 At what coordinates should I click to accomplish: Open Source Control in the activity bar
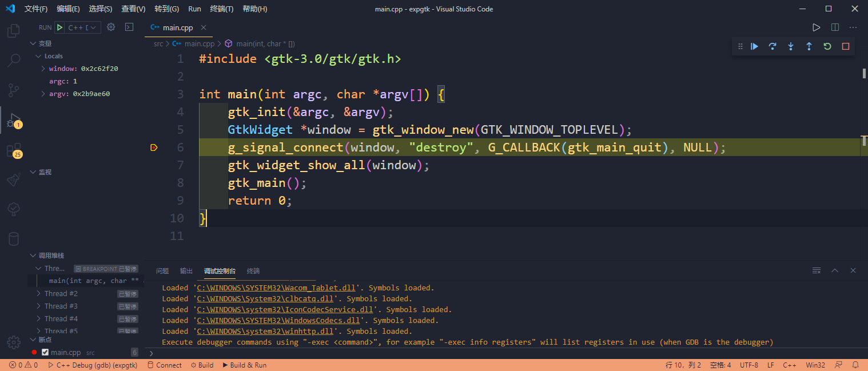coord(13,90)
